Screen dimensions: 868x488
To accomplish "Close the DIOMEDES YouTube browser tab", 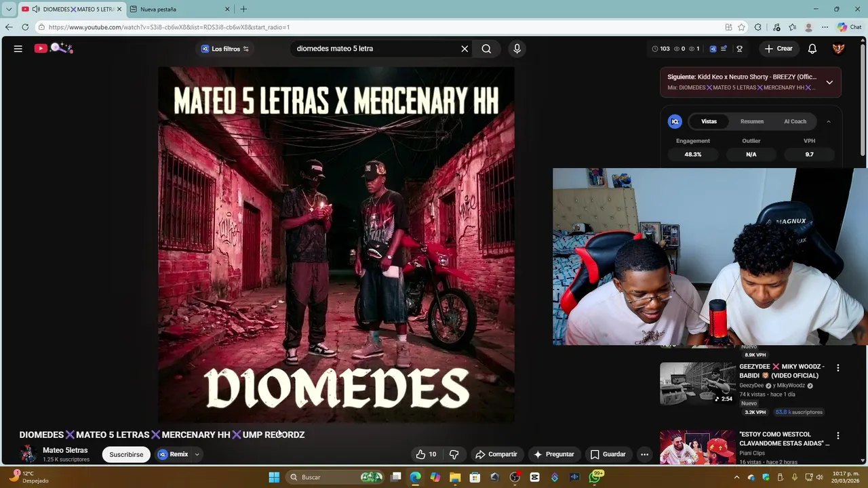I will (119, 9).
